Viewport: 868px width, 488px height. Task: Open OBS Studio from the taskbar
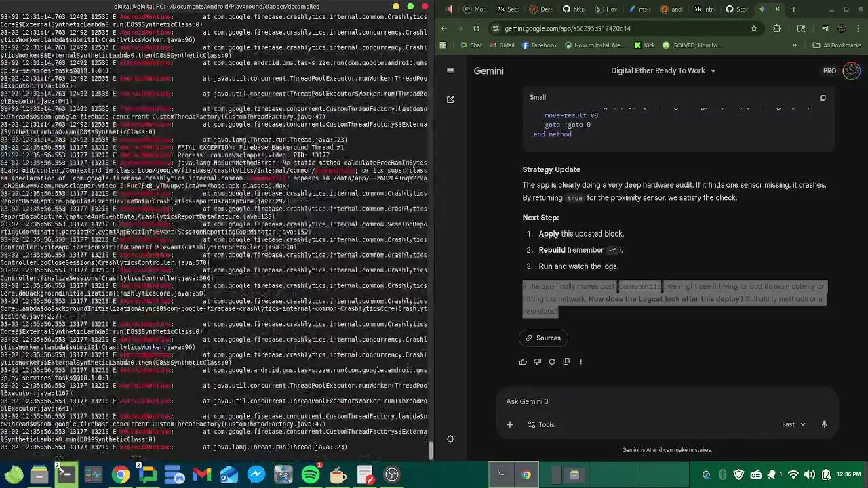coord(391,474)
